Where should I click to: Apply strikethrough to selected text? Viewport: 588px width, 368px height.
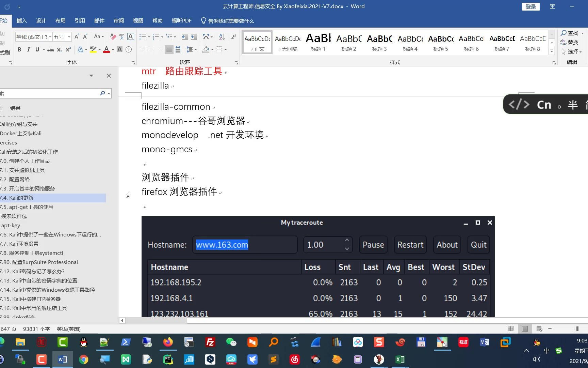50,49
